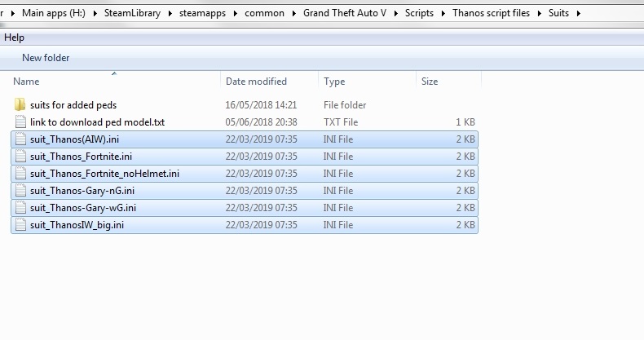Click the suit_Thanos_Fortnite_noHelmet.ini file icon
644x340 pixels.
click(20, 174)
